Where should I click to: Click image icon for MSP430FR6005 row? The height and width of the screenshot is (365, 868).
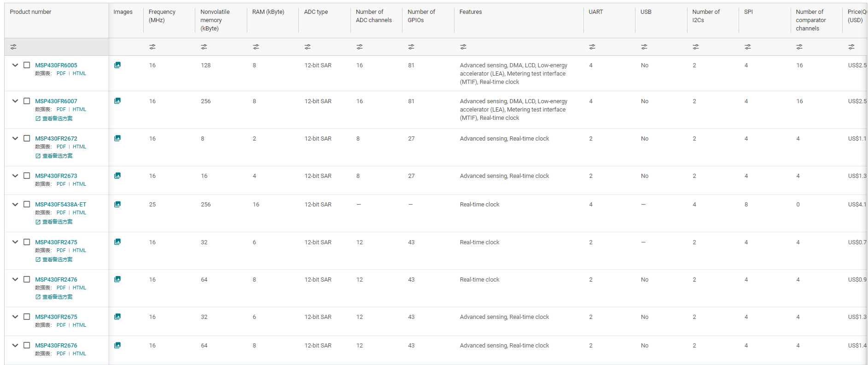tap(117, 65)
